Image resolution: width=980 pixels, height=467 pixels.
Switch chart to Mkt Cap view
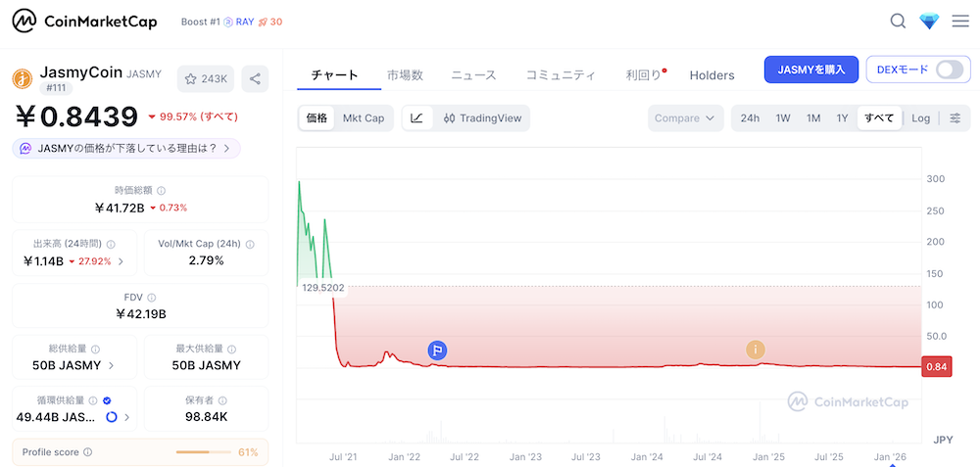tap(363, 118)
